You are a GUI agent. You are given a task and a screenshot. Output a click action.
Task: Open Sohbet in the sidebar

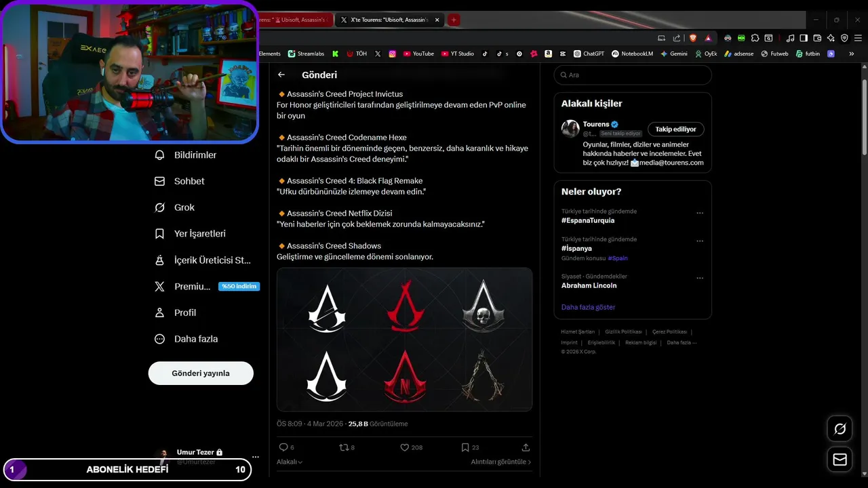coord(179,182)
